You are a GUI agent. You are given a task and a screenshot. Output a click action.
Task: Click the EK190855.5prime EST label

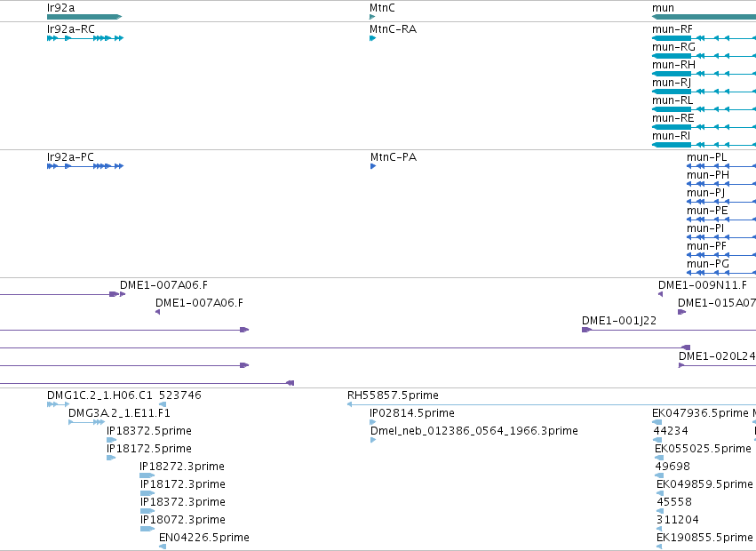(704, 539)
